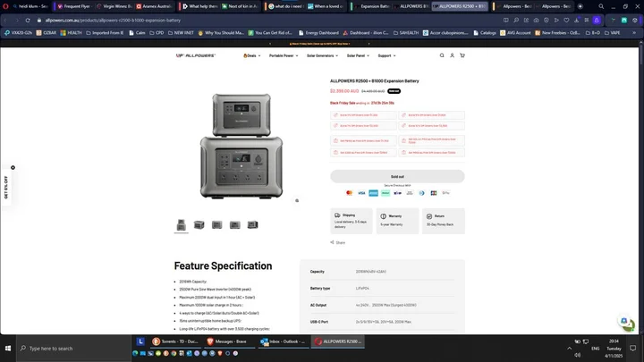Expand the Solar Generators menu
The width and height of the screenshot is (644, 362).
point(322,55)
